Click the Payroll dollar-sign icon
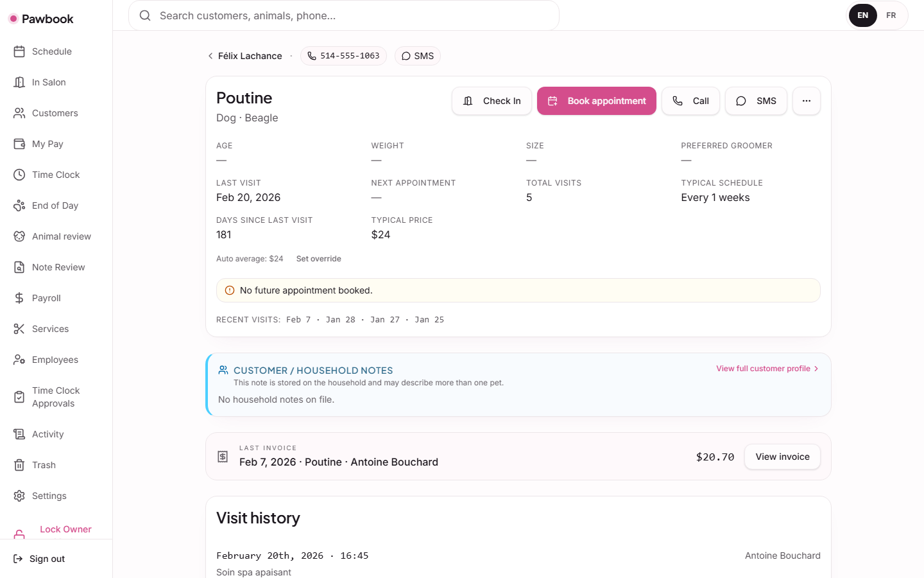 19,298
